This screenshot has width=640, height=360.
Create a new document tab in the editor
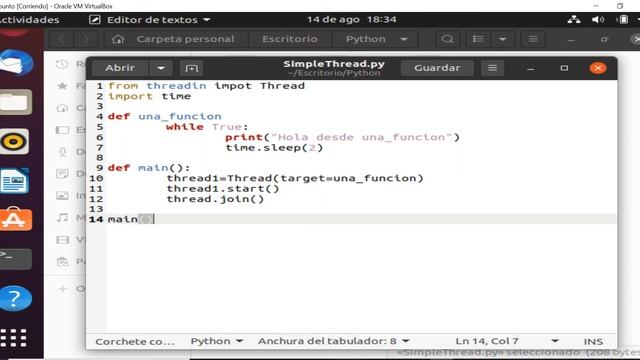(x=191, y=68)
